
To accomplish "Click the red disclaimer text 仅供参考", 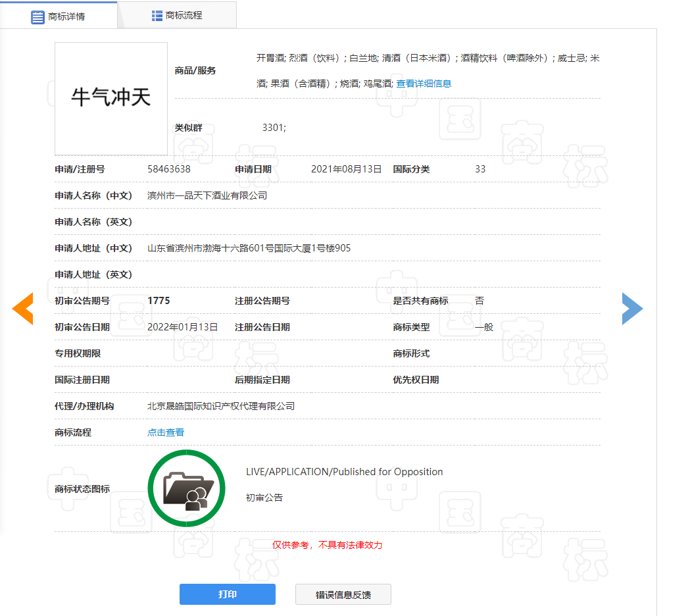I will click(328, 545).
